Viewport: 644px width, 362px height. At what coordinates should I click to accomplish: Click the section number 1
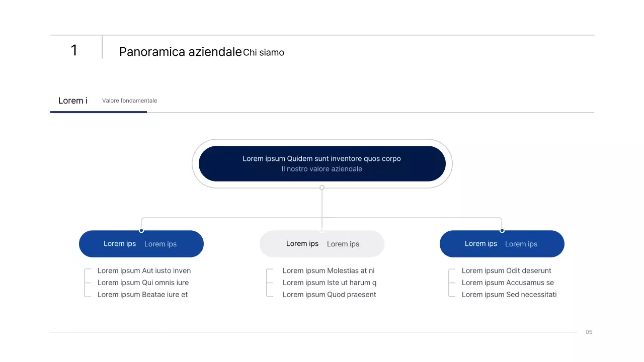coord(74,50)
